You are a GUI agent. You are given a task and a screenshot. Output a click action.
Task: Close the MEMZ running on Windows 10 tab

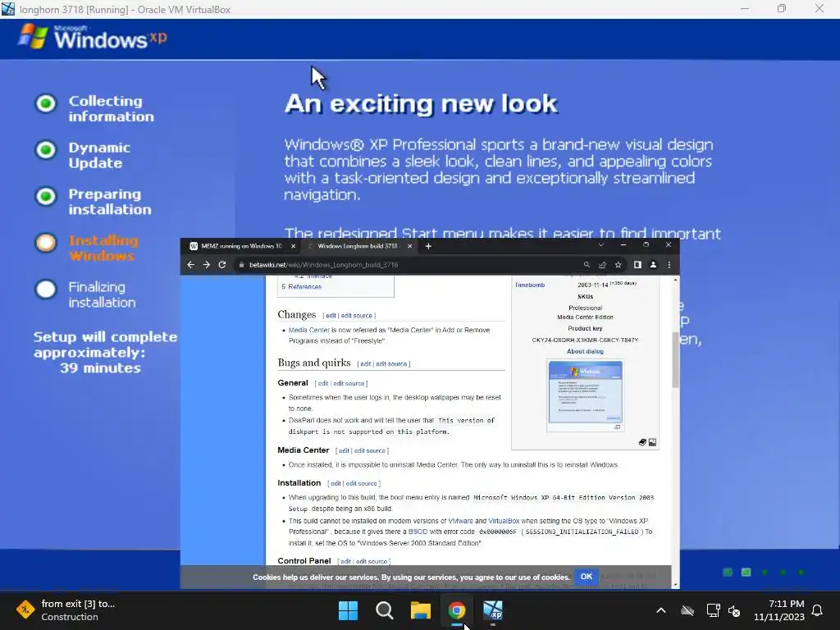293,246
